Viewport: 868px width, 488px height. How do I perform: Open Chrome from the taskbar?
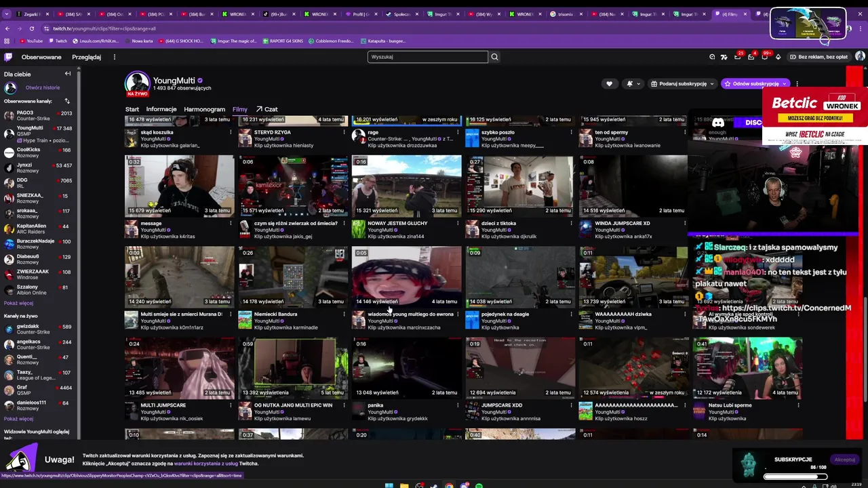(x=449, y=485)
